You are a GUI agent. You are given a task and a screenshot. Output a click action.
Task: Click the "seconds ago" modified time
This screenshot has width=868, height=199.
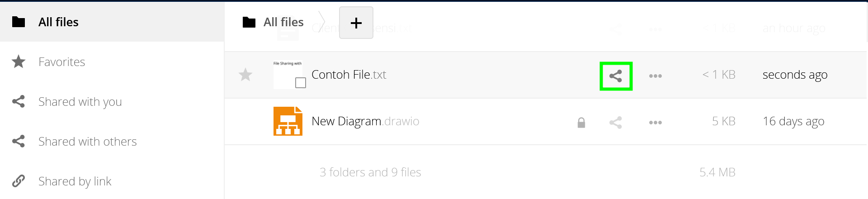(795, 75)
